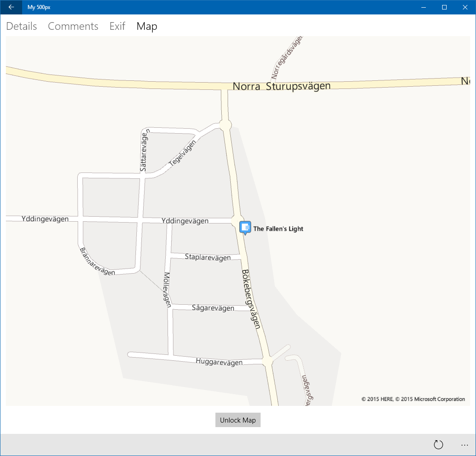Click the Unlock Map button

tap(238, 420)
